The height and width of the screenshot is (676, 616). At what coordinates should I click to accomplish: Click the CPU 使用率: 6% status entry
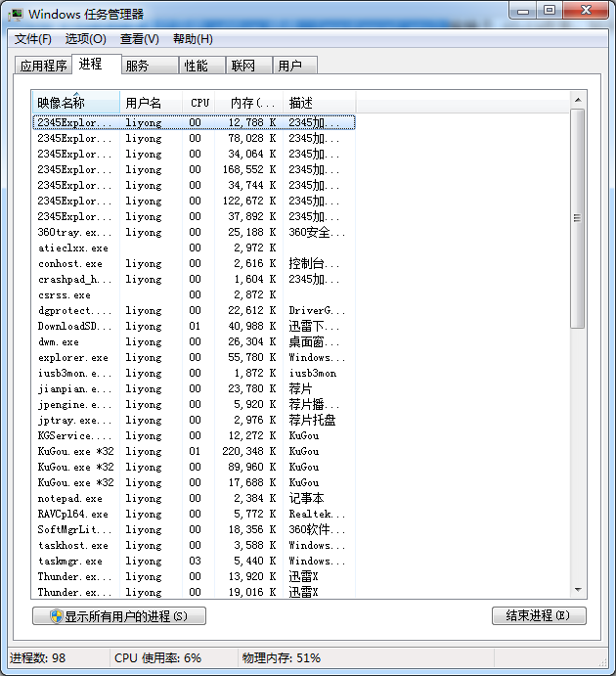[157, 658]
